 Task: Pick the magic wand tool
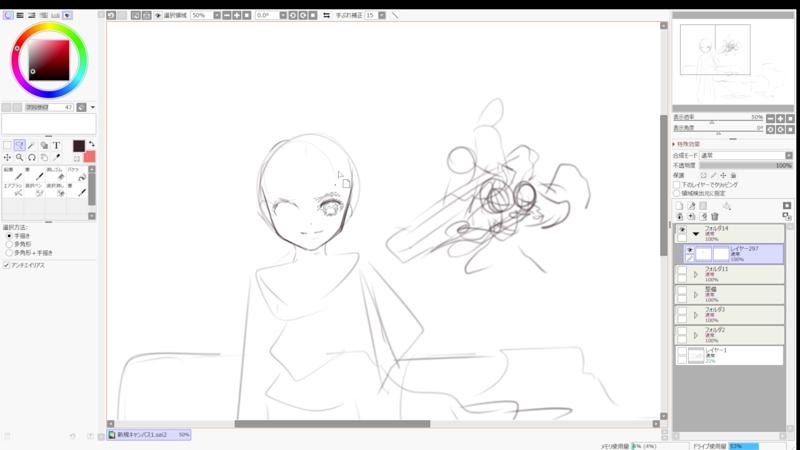click(x=32, y=145)
